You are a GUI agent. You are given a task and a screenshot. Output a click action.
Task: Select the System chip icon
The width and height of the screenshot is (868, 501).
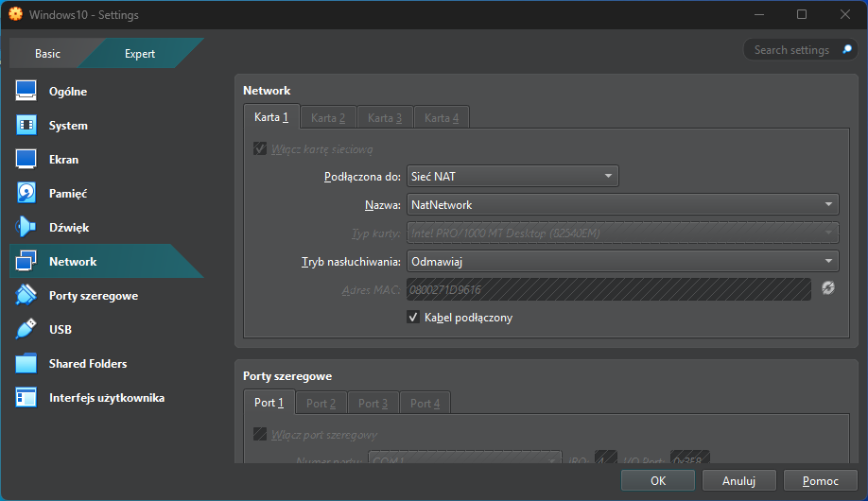tap(26, 125)
